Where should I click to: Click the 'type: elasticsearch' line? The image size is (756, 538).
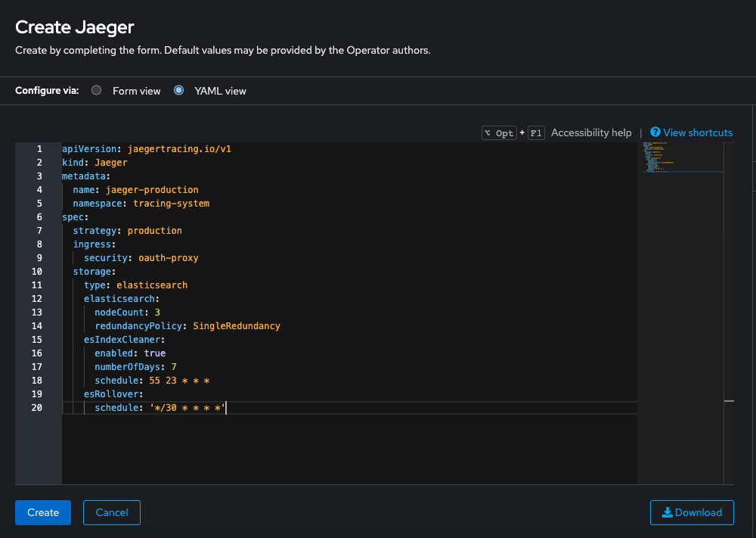(x=135, y=285)
